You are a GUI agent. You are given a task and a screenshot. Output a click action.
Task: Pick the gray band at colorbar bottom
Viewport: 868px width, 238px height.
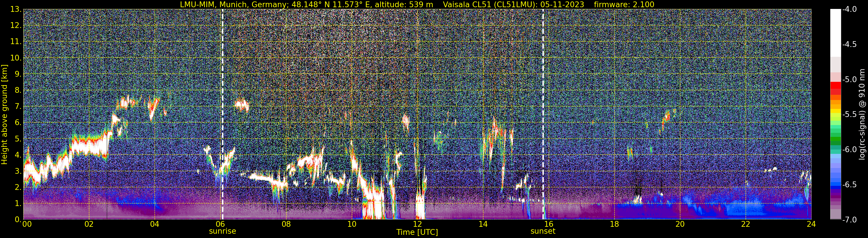click(835, 214)
